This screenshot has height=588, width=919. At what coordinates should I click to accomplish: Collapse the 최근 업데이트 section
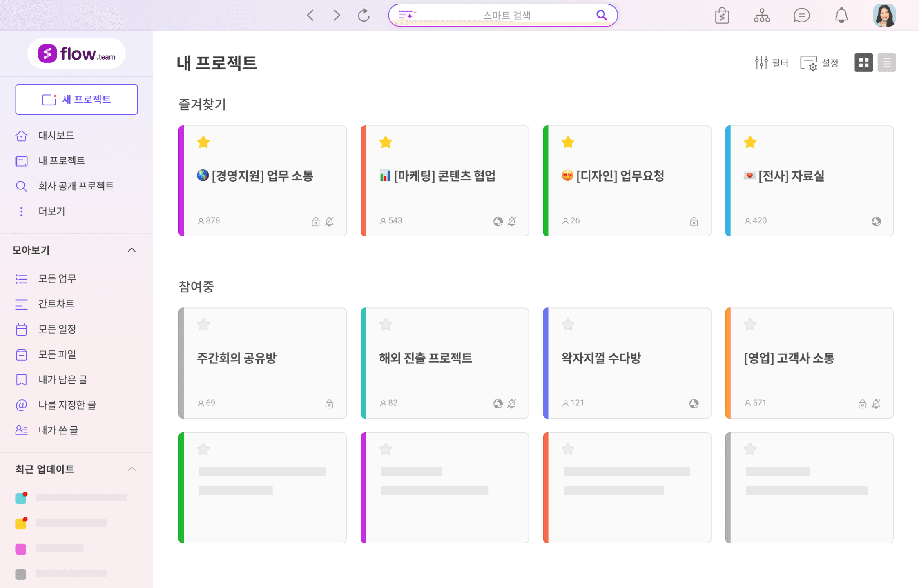tap(132, 469)
